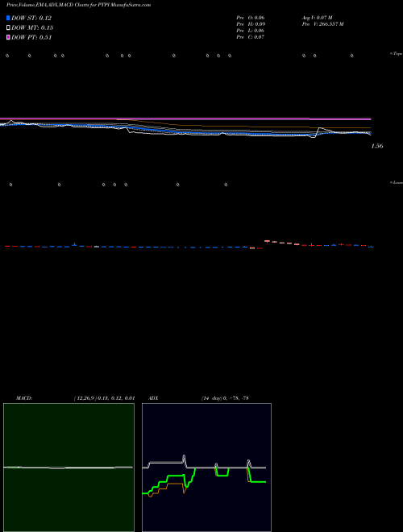Click the 1.56 price label
This screenshot has height=532, width=403.
(x=377, y=146)
